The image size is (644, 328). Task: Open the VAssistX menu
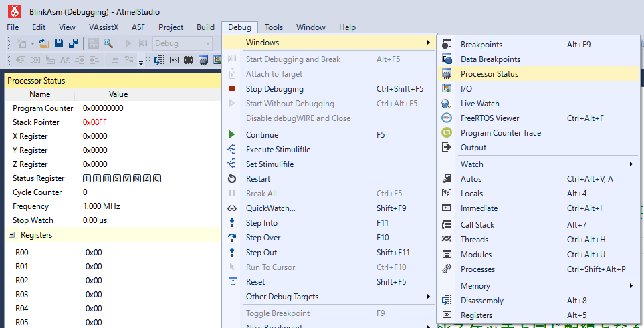pyautogui.click(x=104, y=27)
